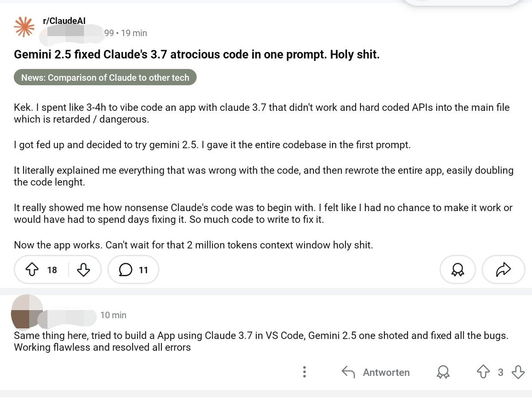Open the r/ClaudeAI subreddit logo
Viewport: 532px width, 399px height.
pyautogui.click(x=24, y=27)
